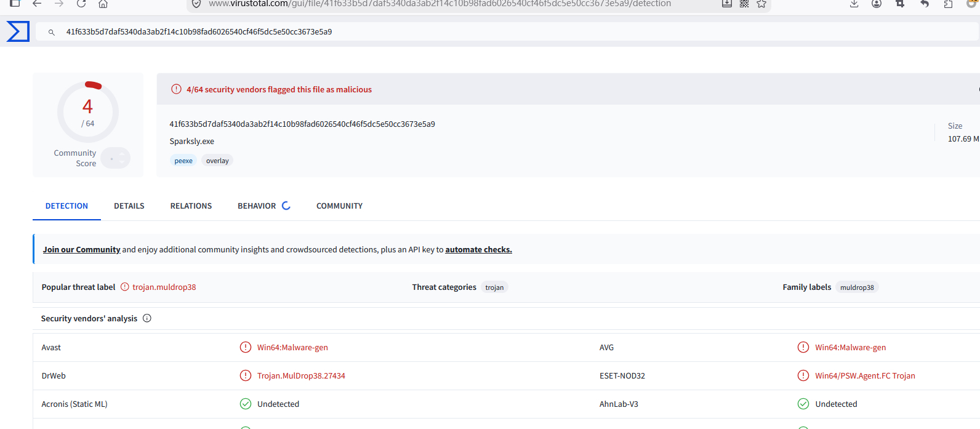The width and height of the screenshot is (980, 429).
Task: Click the detection score circle showing 4/64
Action: pos(88,112)
